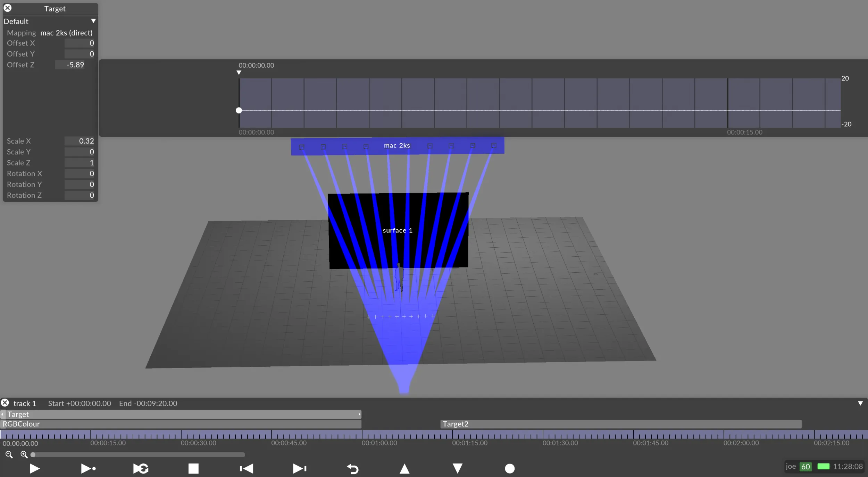
Task: Click the mac 2ks (direct) mapping field
Action: (66, 33)
